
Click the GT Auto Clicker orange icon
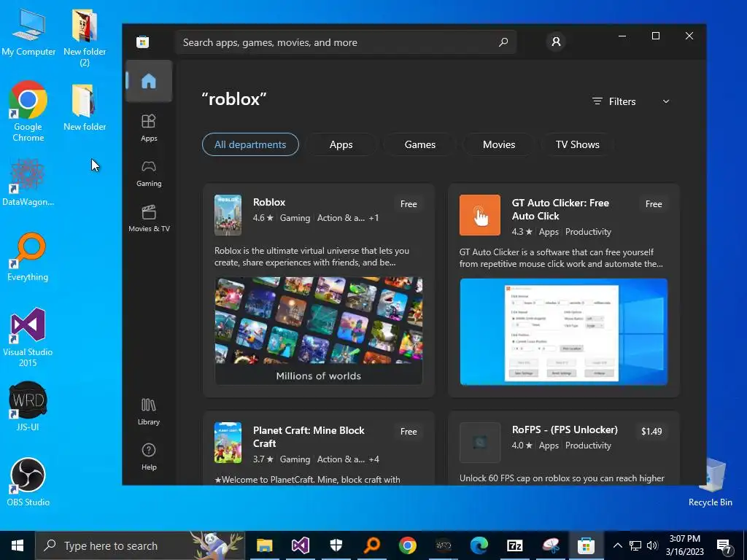(x=480, y=215)
